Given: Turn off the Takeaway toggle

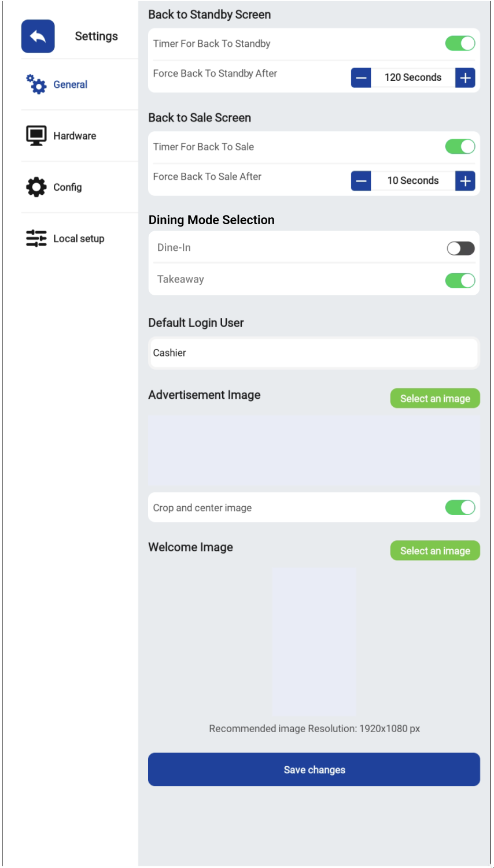Looking at the screenshot, I should tap(460, 280).
